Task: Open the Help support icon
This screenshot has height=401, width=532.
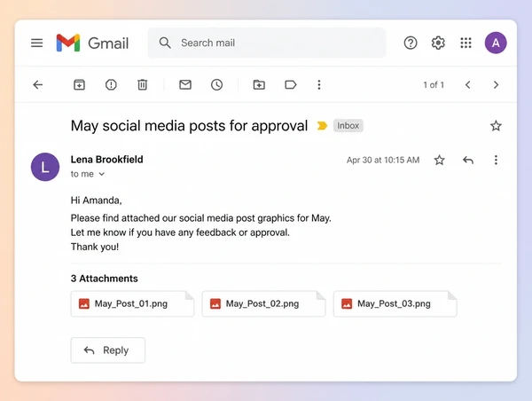Action: pyautogui.click(x=411, y=43)
